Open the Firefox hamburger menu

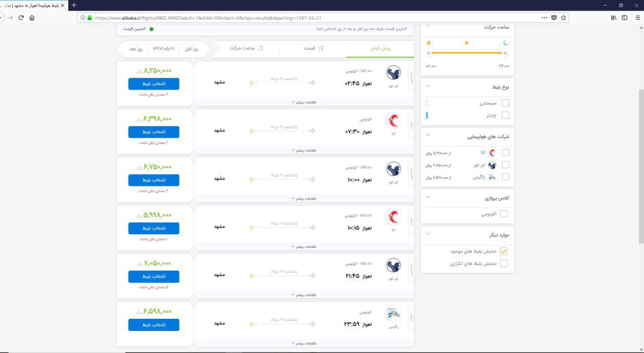(x=636, y=18)
